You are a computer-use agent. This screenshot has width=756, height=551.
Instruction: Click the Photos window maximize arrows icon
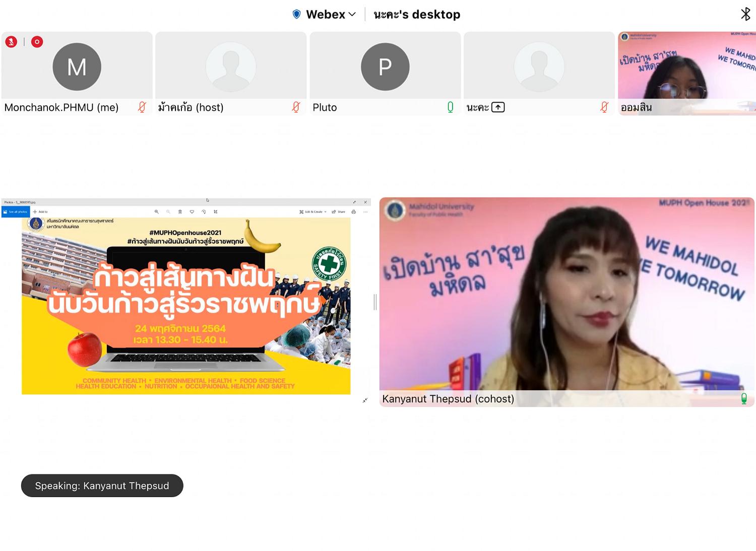[354, 202]
